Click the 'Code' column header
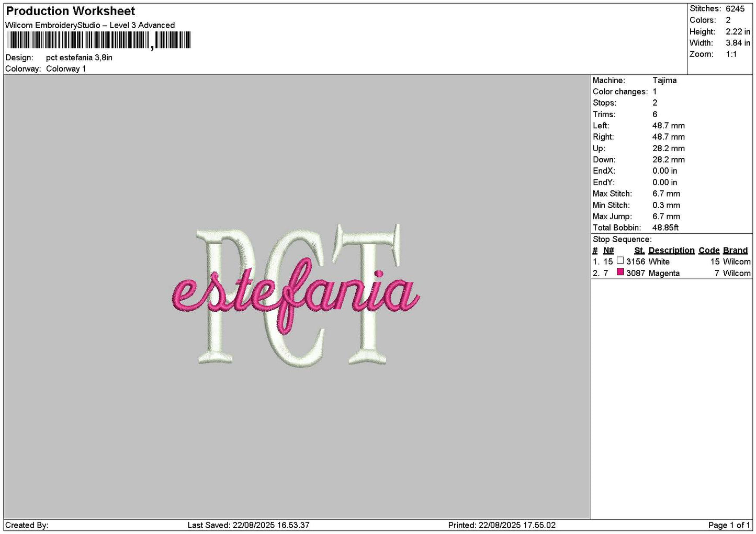The width and height of the screenshot is (756, 534). (709, 251)
